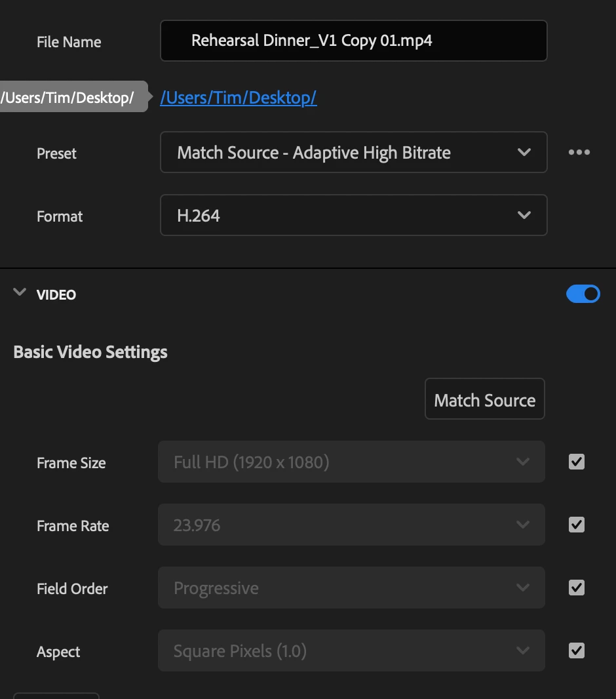Click into the File Name text field
616x699 pixels.
[x=354, y=41]
